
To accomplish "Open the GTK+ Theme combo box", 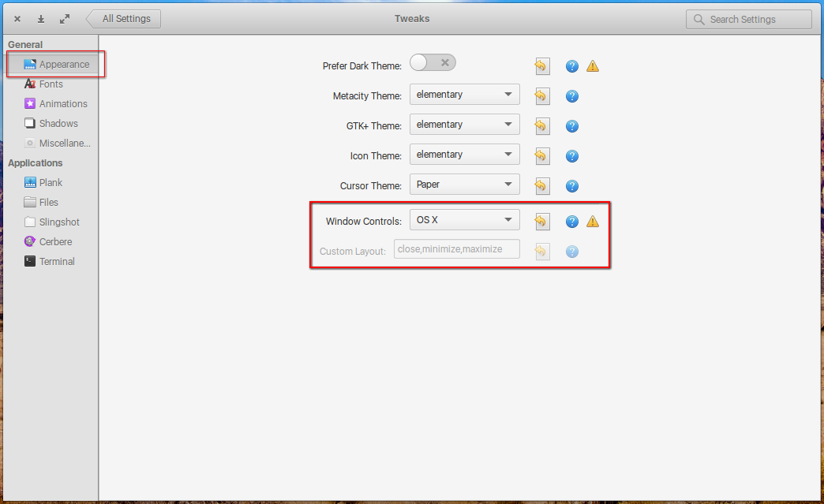I will [465, 125].
